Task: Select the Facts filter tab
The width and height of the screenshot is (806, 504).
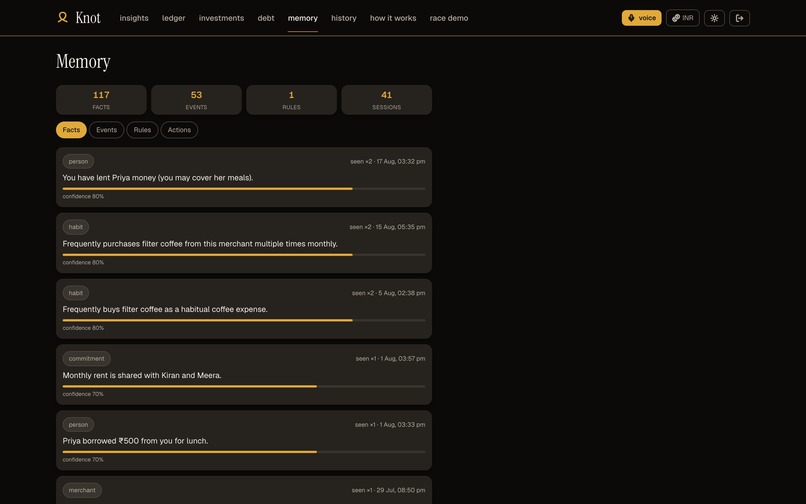Action: pos(71,130)
